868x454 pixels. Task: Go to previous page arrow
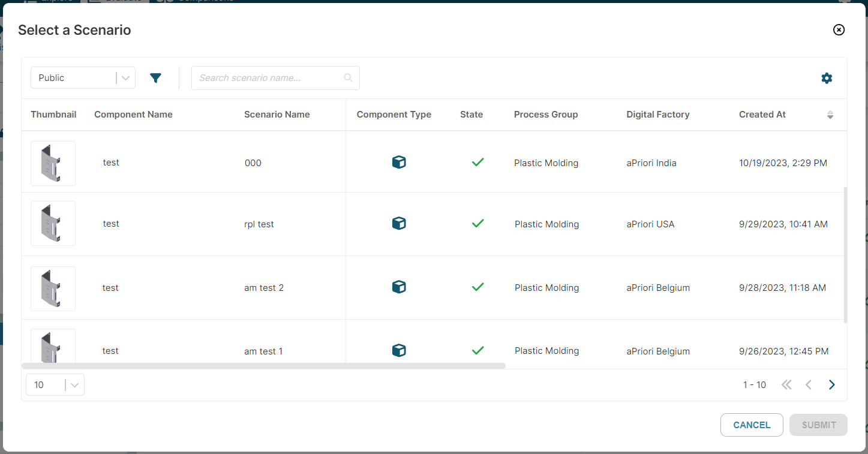809,385
